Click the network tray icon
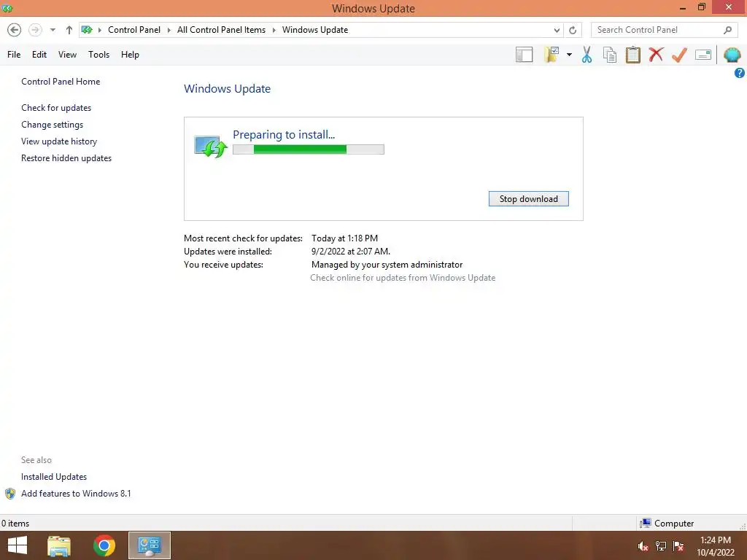The height and width of the screenshot is (560, 747). coord(661,546)
